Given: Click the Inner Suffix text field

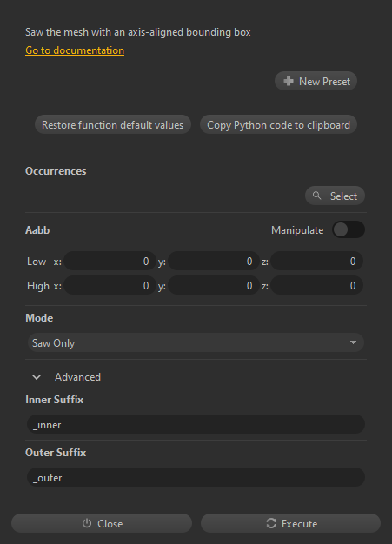Looking at the screenshot, I should pos(196,424).
